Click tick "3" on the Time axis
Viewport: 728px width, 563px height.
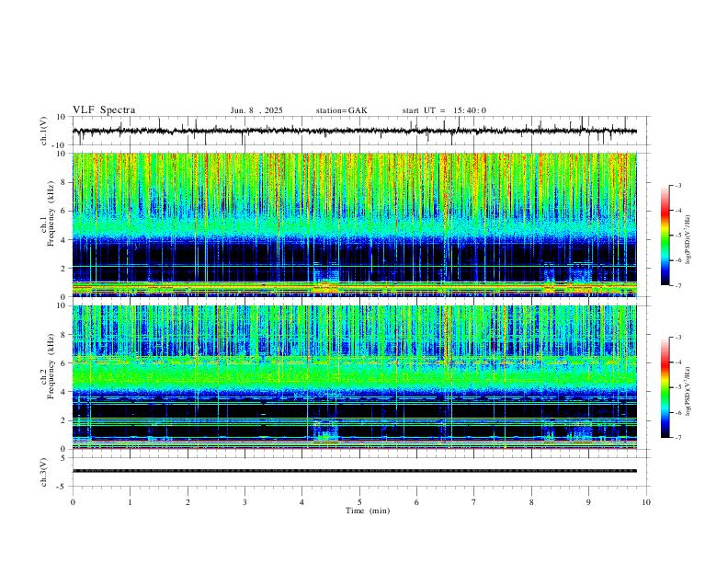245,502
